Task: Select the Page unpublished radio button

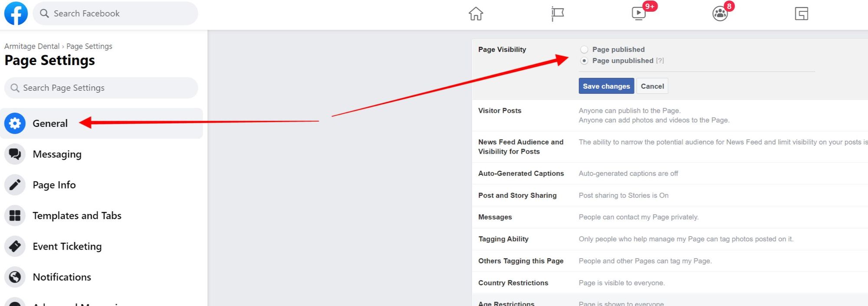Action: pyautogui.click(x=584, y=61)
